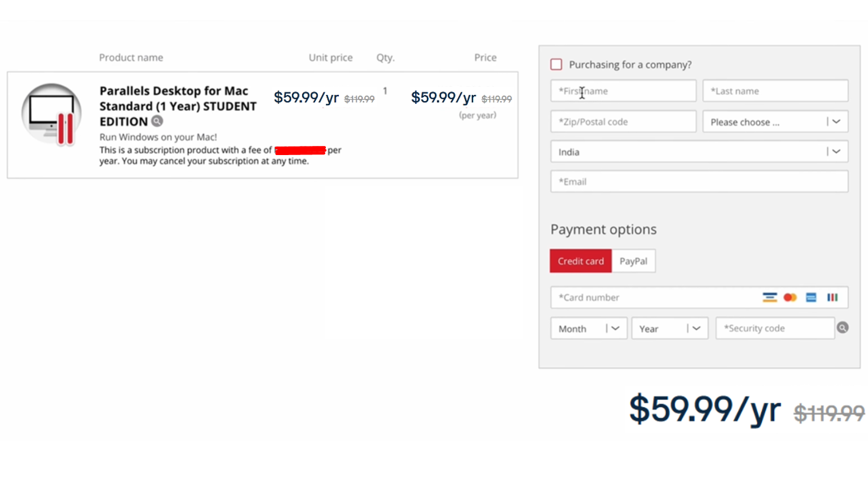This screenshot has height=489, width=868.
Task: Click the Parallels Desktop product logo
Action: 51,113
